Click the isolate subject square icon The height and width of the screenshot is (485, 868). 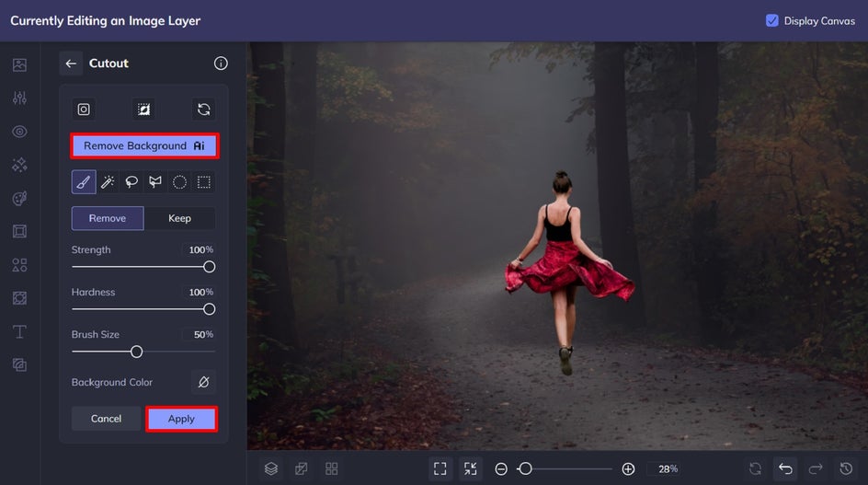[84, 110]
